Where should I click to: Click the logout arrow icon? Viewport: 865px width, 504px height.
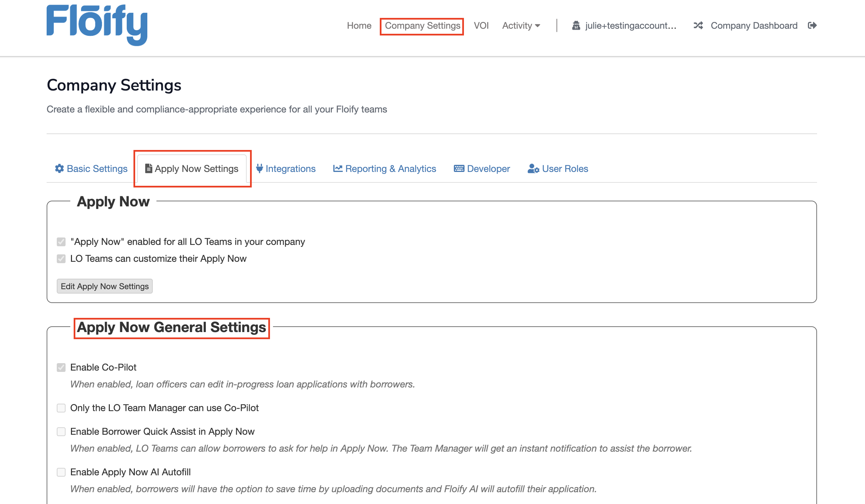point(812,25)
